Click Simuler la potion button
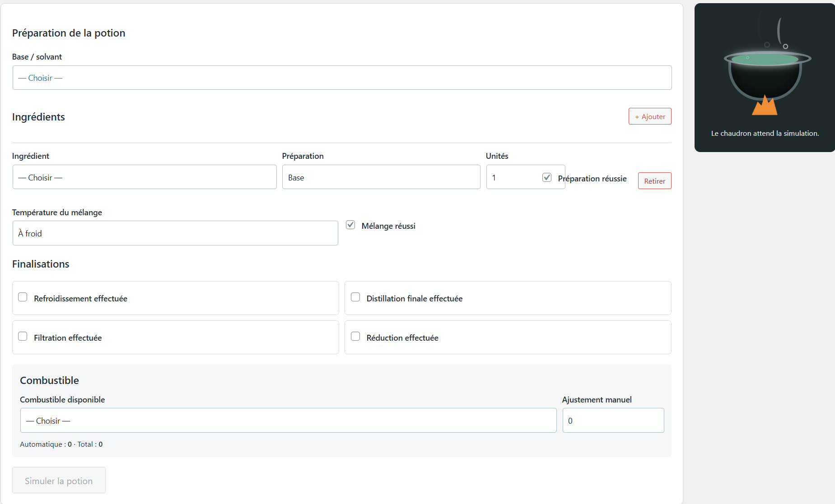 (x=59, y=480)
